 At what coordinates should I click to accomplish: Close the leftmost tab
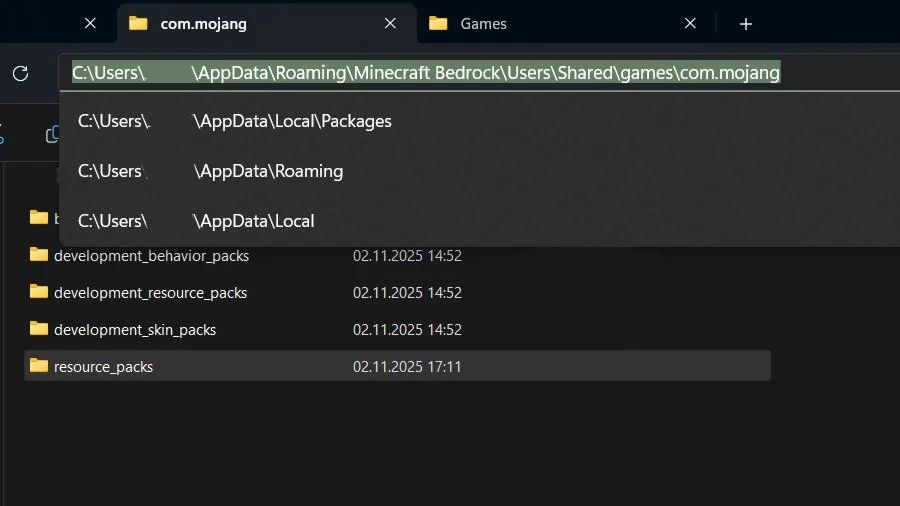click(x=90, y=24)
